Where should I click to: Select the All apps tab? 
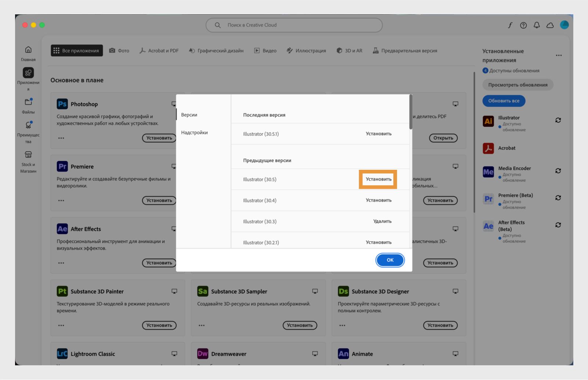pos(77,51)
